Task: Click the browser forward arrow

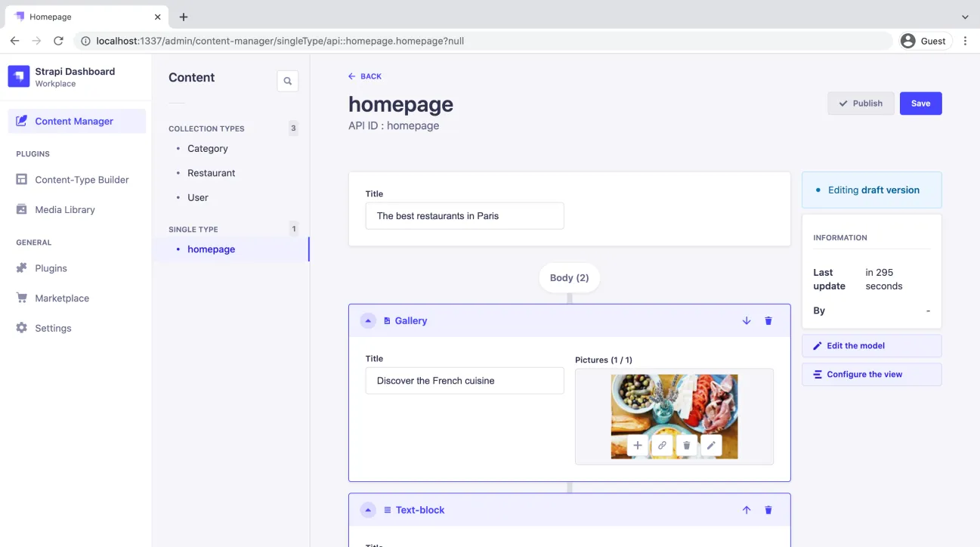Action: [36, 41]
